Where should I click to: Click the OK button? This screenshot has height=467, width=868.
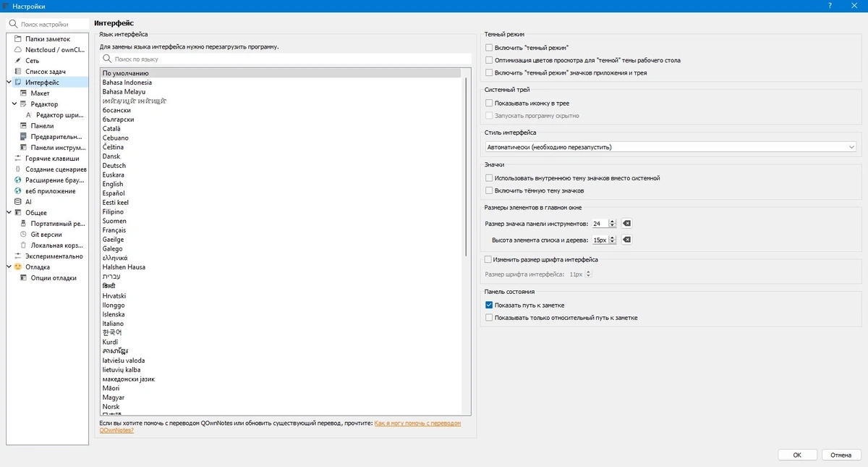pyautogui.click(x=797, y=455)
